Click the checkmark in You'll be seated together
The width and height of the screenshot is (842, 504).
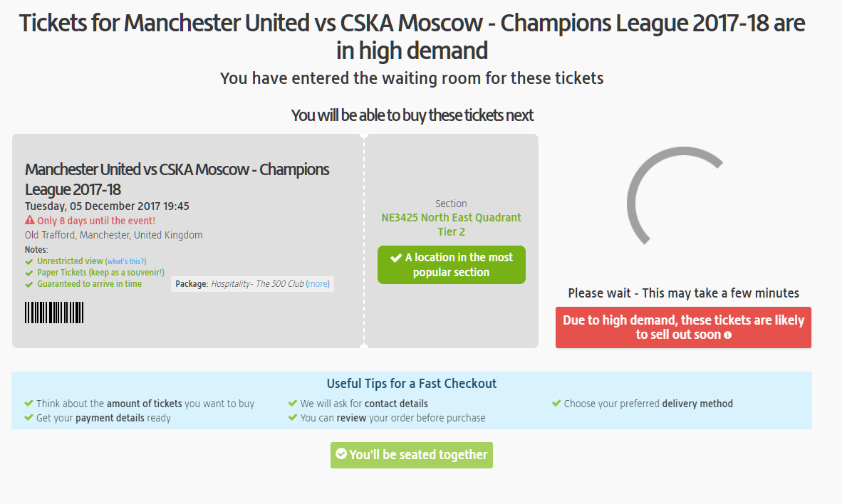(341, 455)
